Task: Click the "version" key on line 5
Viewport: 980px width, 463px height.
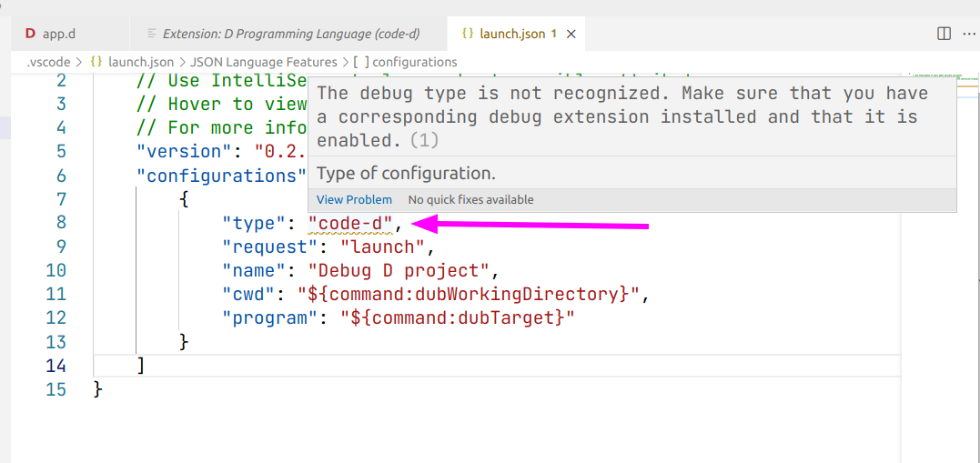Action: pyautogui.click(x=185, y=152)
